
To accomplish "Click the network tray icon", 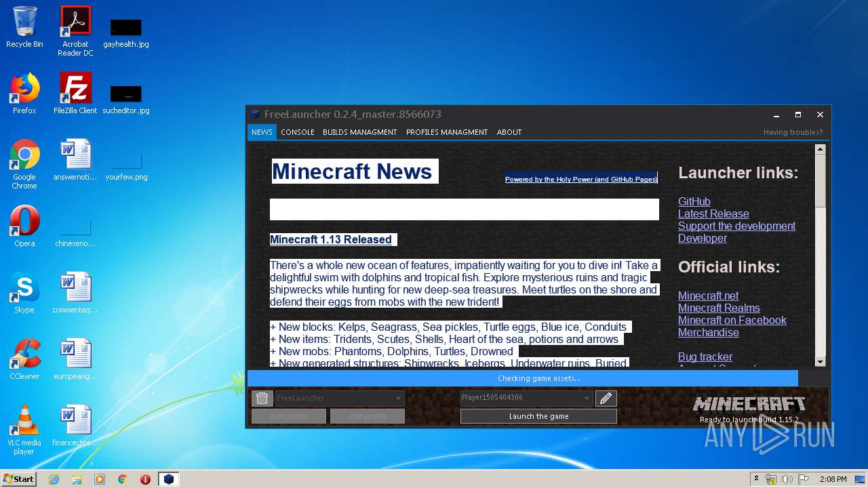I will (771, 479).
